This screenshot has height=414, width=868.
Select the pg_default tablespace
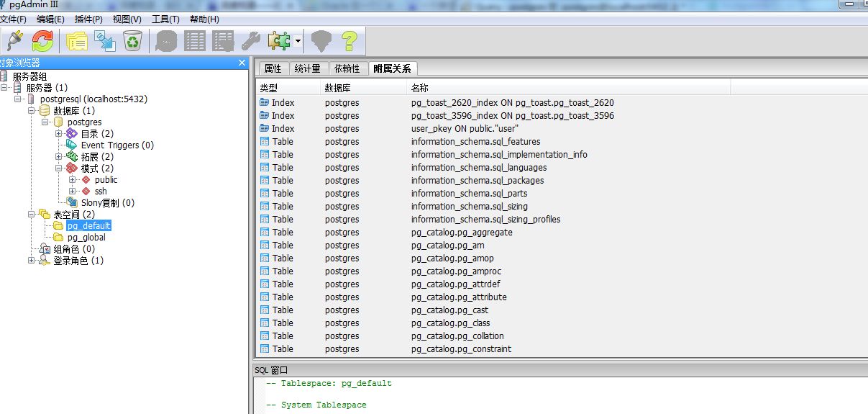point(89,226)
